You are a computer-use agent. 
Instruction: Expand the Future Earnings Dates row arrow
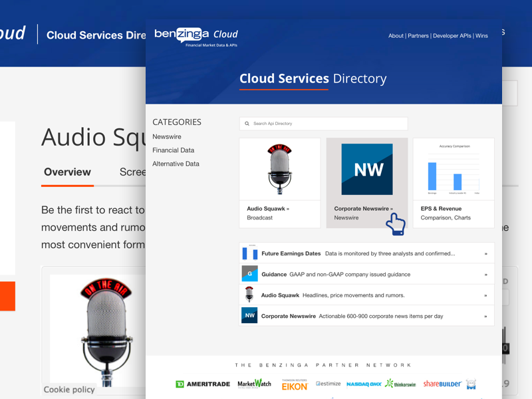pos(486,253)
